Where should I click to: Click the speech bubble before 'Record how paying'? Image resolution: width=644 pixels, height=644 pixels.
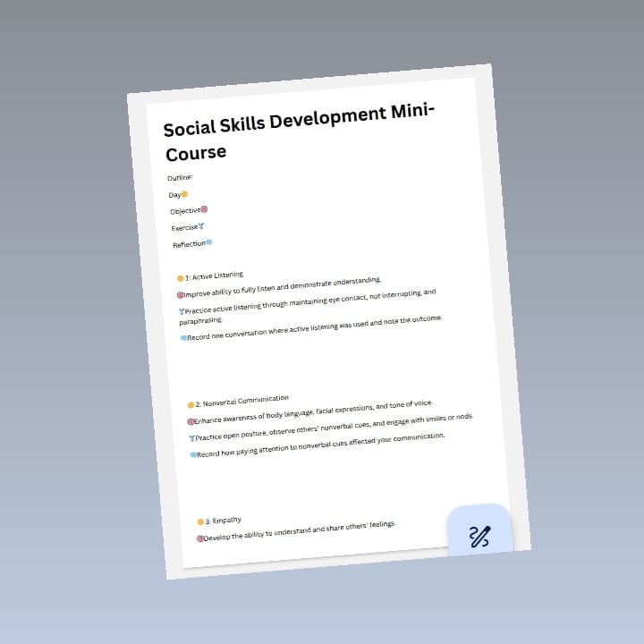(193, 454)
